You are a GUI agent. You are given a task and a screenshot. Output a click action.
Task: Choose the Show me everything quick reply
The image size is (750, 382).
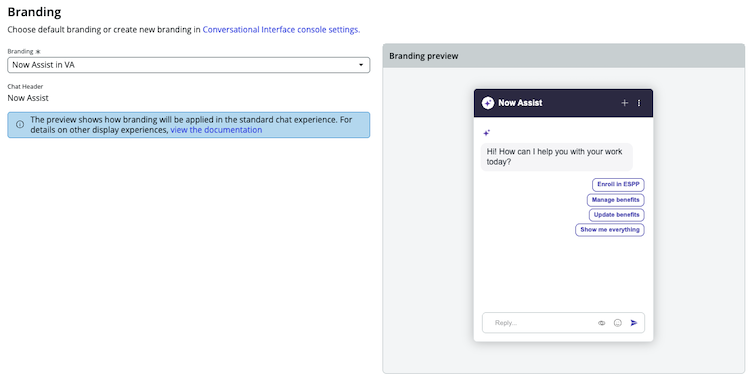click(x=610, y=230)
